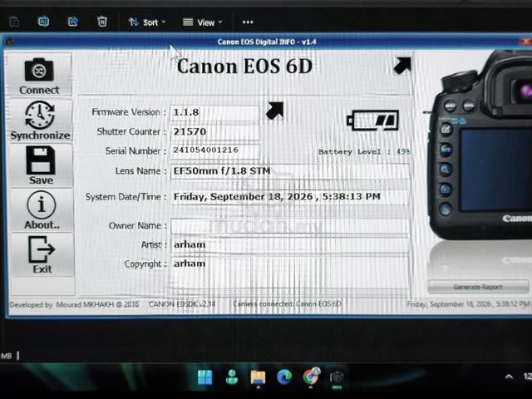The image size is (532, 399).
Task: Click the Canon EOS 6D heading
Action: tap(244, 66)
